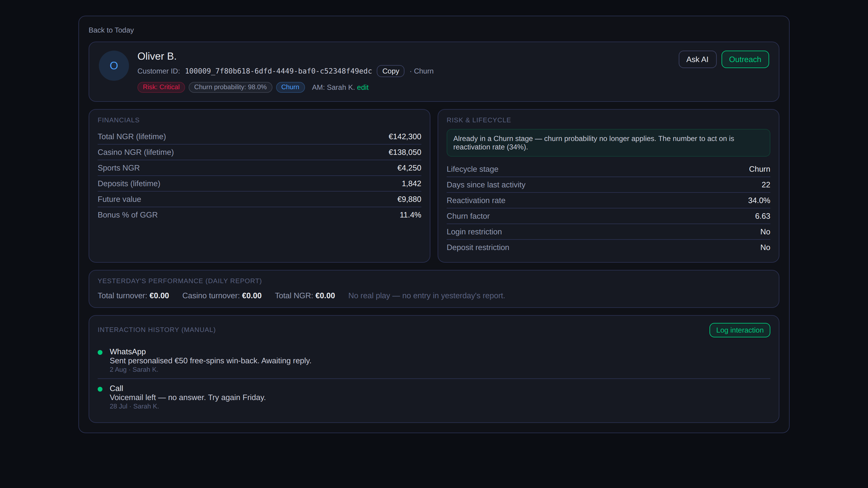Select Bonus % of GGR value 11.4%
Screen dimensions: 868x488
(x=410, y=215)
